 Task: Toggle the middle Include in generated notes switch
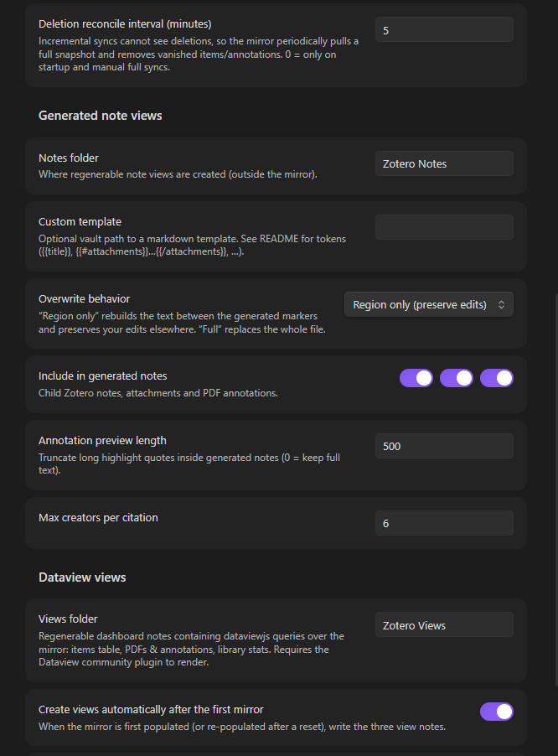pos(457,378)
